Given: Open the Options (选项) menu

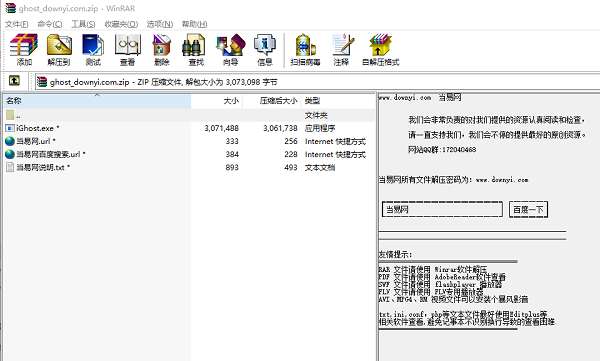Looking at the screenshot, I should coord(160,24).
